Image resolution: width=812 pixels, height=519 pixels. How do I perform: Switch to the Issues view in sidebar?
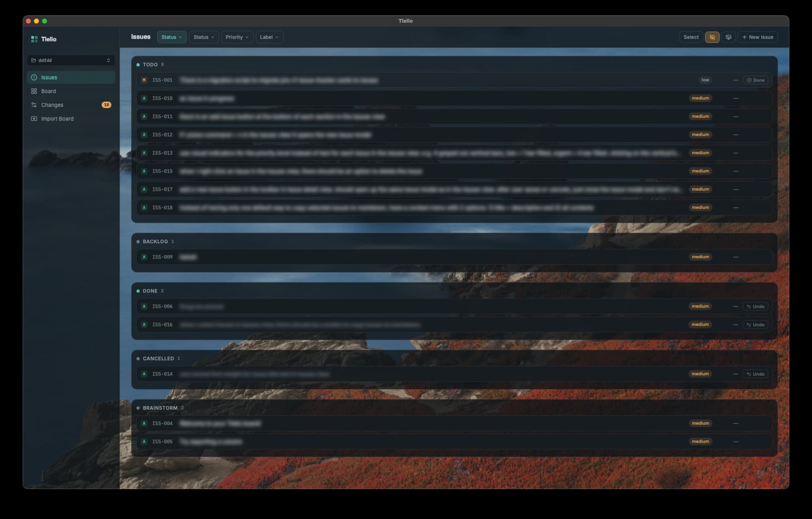point(50,77)
